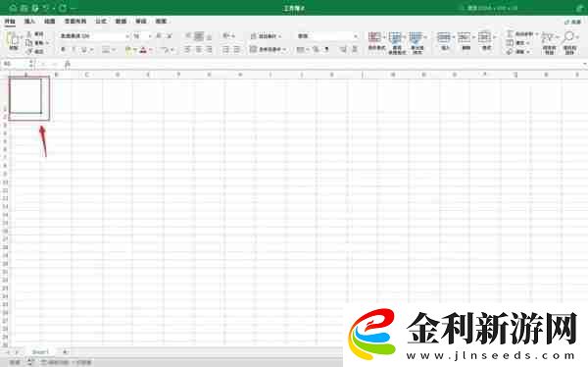Open the Borders dropdown arrow
588x367 pixels.
tap(114, 50)
